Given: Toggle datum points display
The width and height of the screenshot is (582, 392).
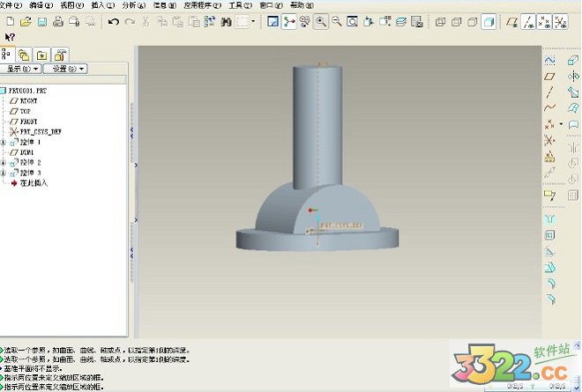Looking at the screenshot, I should coord(544,22).
